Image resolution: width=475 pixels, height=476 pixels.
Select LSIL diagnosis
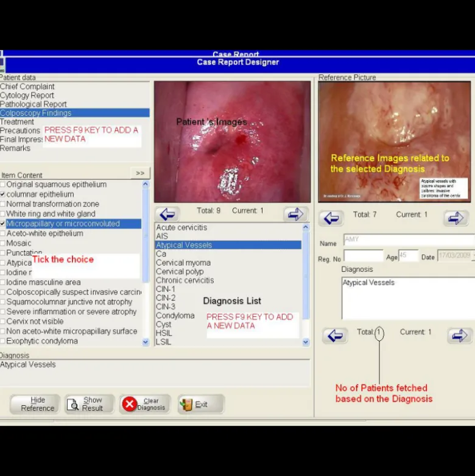click(228, 342)
